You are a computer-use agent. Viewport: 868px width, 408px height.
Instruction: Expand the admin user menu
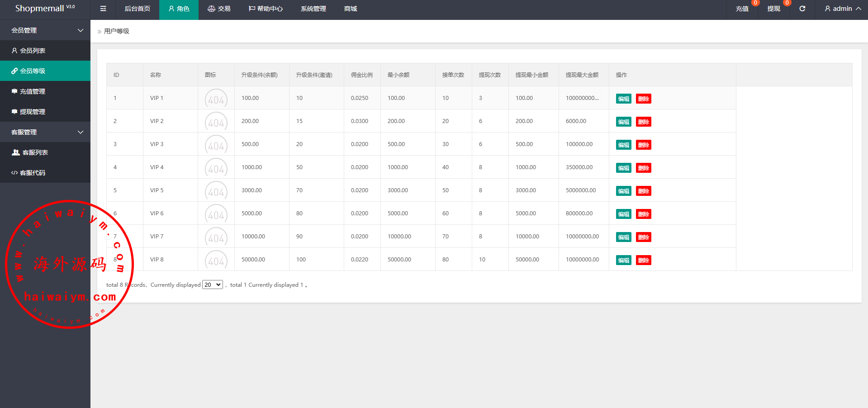[842, 9]
